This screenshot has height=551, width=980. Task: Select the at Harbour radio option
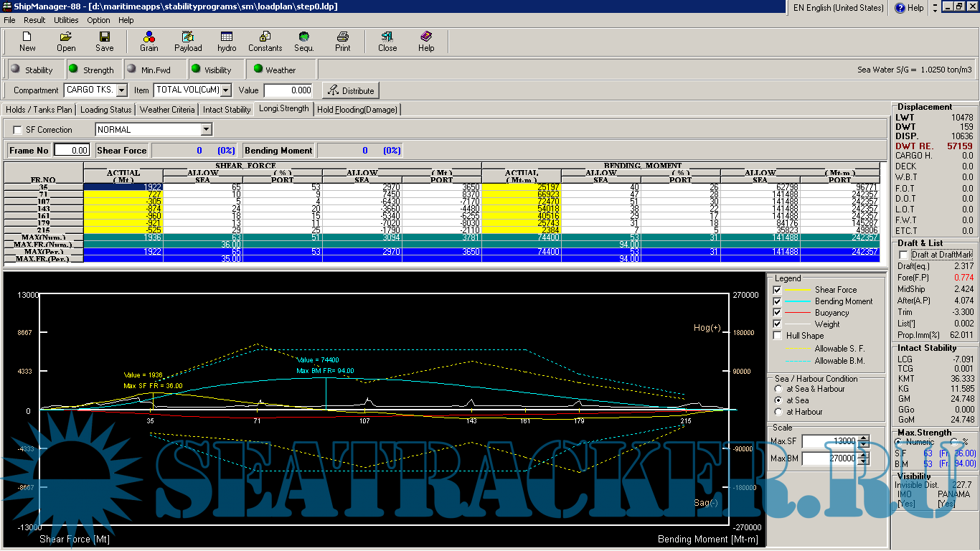(x=779, y=412)
